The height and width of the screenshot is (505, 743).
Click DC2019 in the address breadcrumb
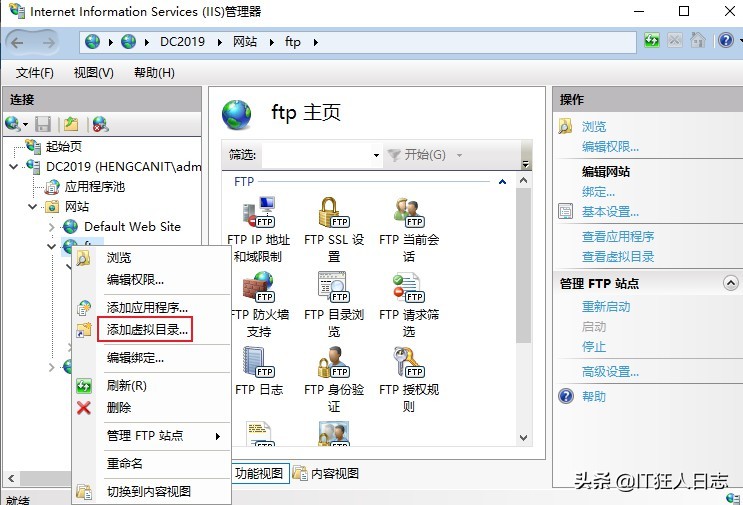[182, 42]
